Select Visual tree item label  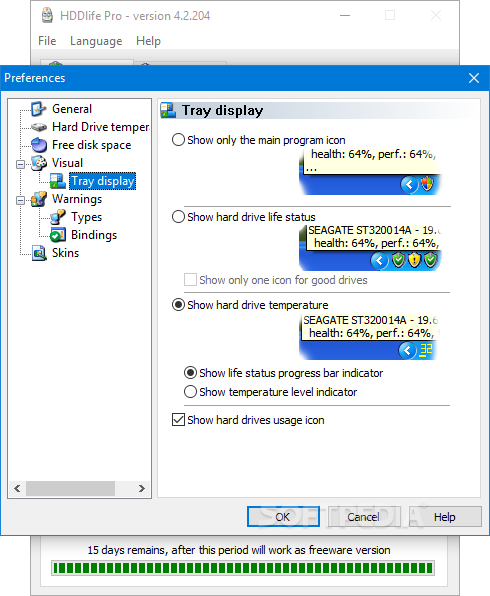pos(67,163)
